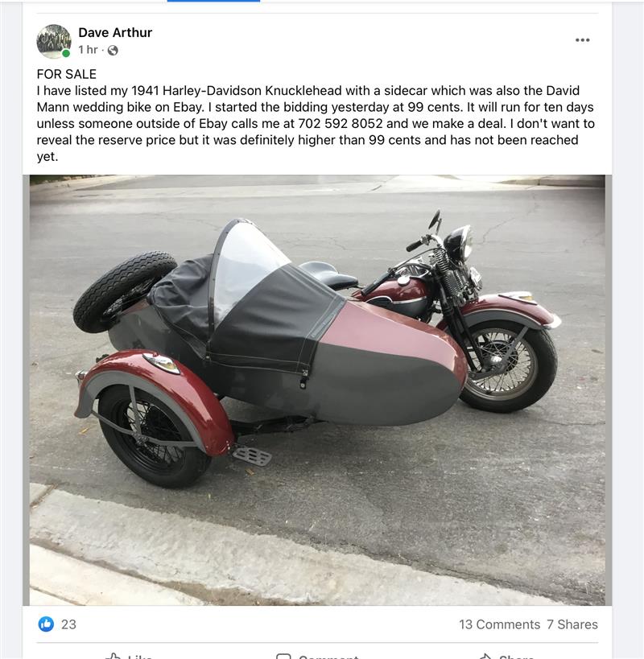Click the blue thumbs-up reaction icon
The width and height of the screenshot is (644, 659).
point(46,624)
